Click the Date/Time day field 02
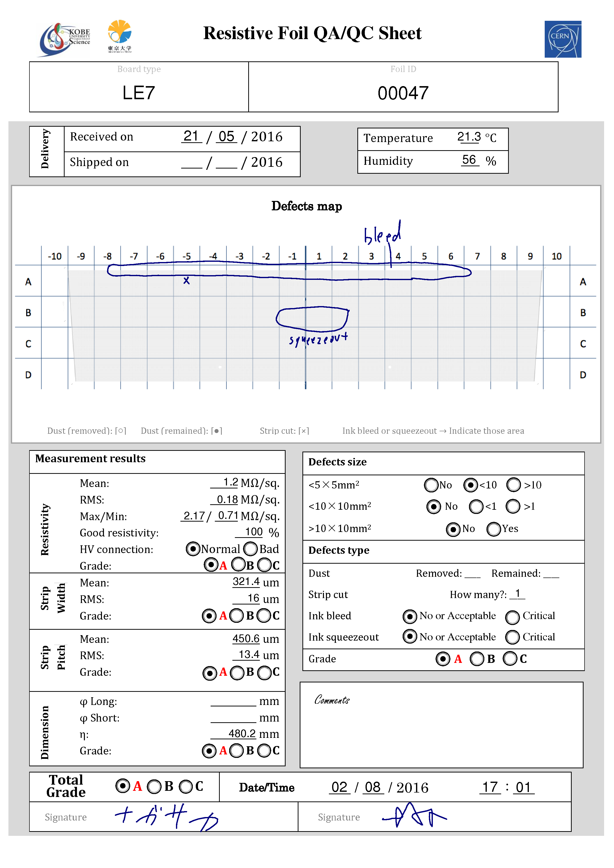Screen dimensions: 614x868 [x=340, y=787]
